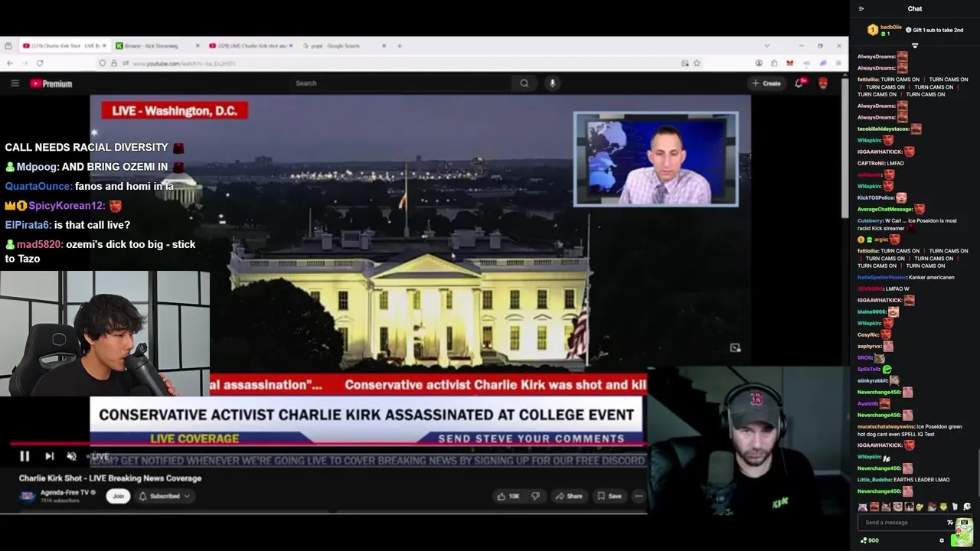Open the YouTube Premium home logo
The image size is (980, 551).
(51, 83)
